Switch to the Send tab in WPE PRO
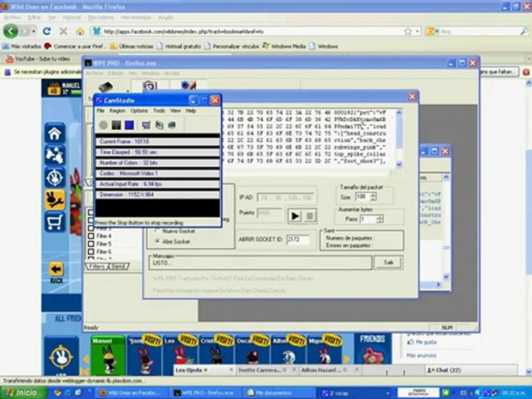This screenshot has height=399, width=532. 119,267
